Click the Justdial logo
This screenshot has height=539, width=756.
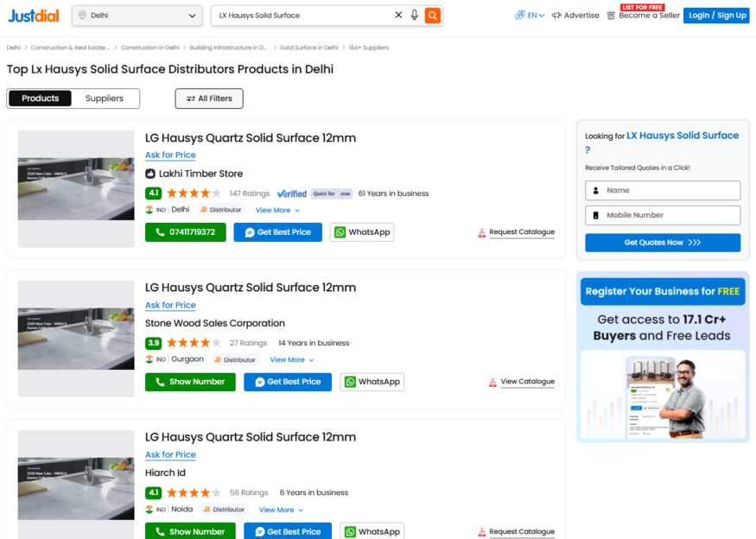(x=34, y=16)
